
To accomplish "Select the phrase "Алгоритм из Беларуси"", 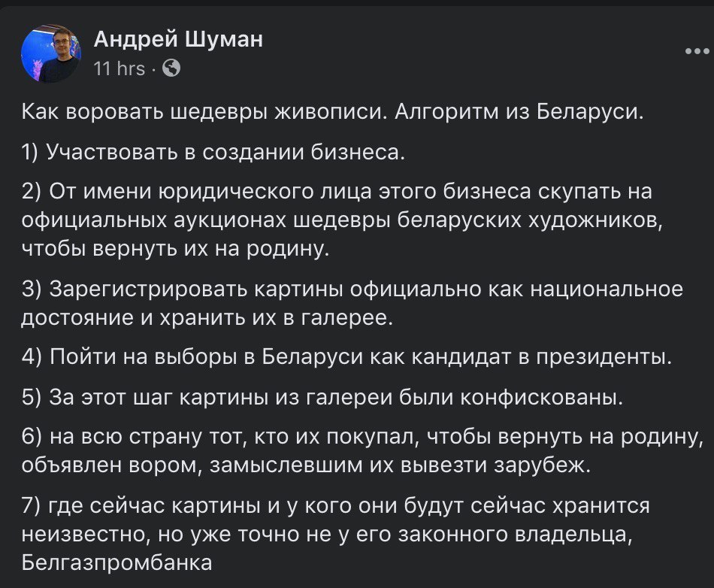I will point(520,114).
